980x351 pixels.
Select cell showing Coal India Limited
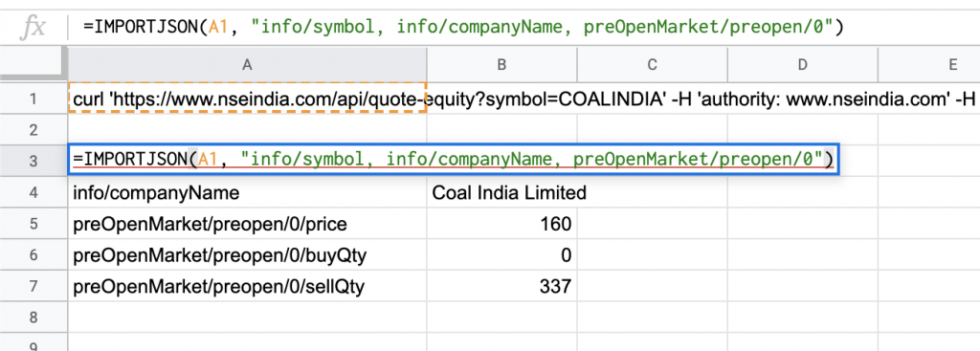(x=501, y=192)
